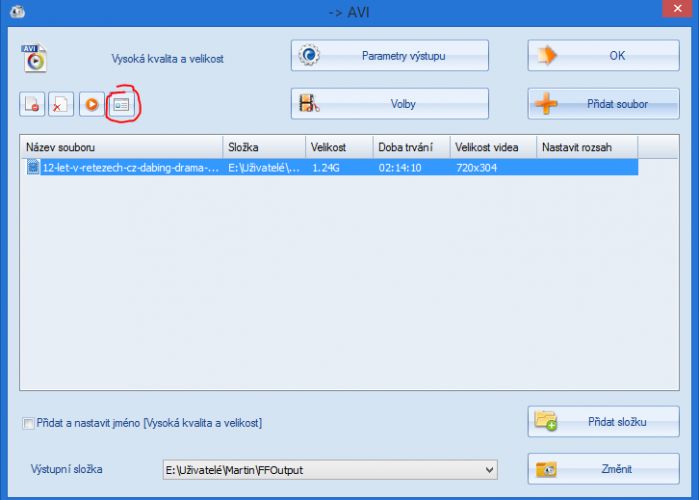Open the media file info icon
Image resolution: width=699 pixels, height=500 pixels.
[121, 104]
